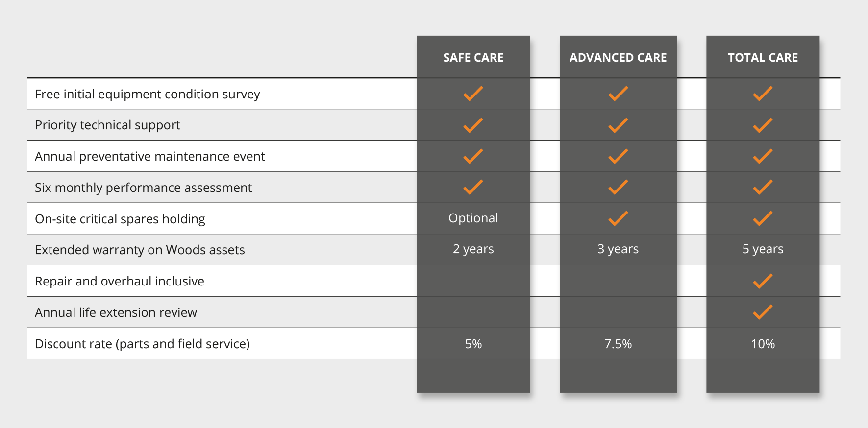Select the ADVANCED CARE column header
Image resolution: width=868 pixels, height=428 pixels.
[x=618, y=58]
